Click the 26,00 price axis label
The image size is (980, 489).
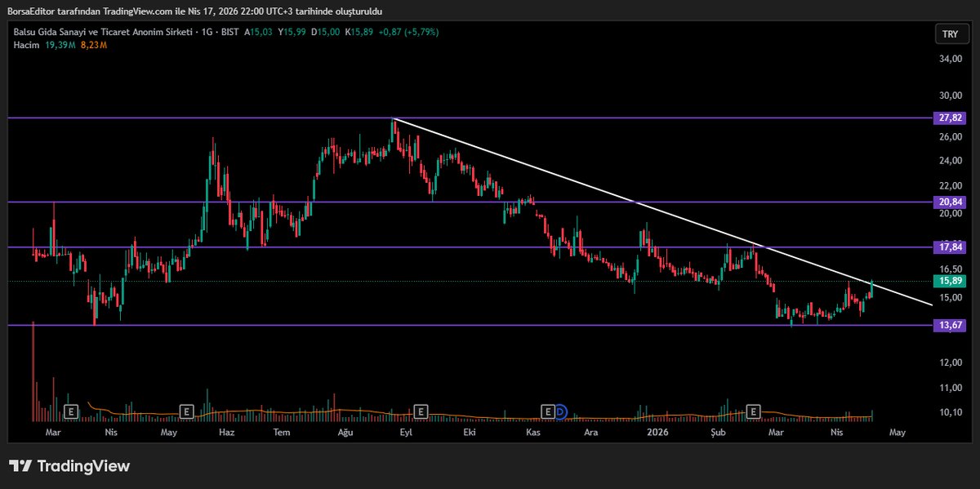951,137
